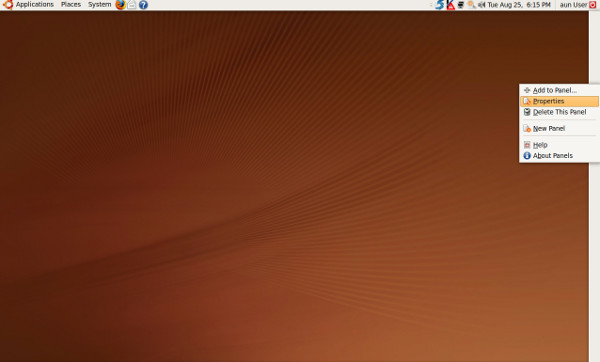Open the volume speaker icon
The width and height of the screenshot is (600, 362).
pyautogui.click(x=481, y=5)
